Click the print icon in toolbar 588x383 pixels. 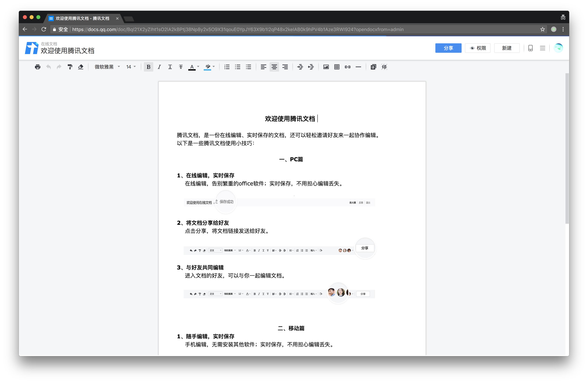(37, 67)
